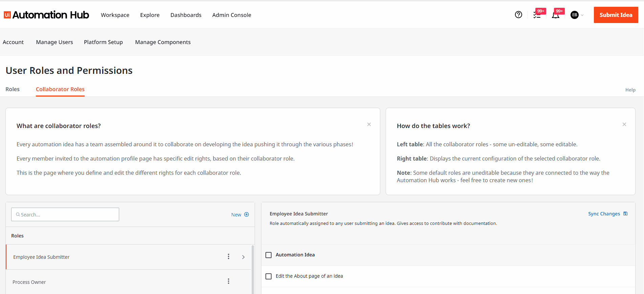Open Platform Setup

pyautogui.click(x=103, y=42)
